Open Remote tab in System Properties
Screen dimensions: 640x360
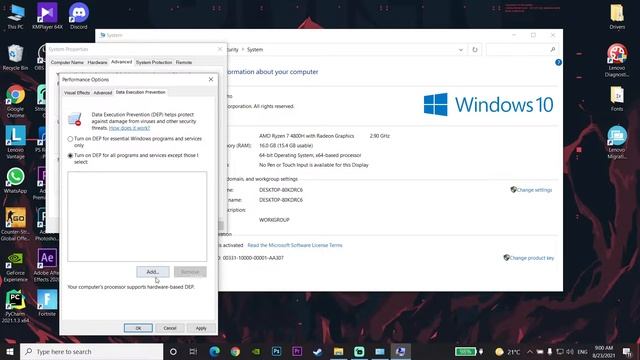(184, 62)
